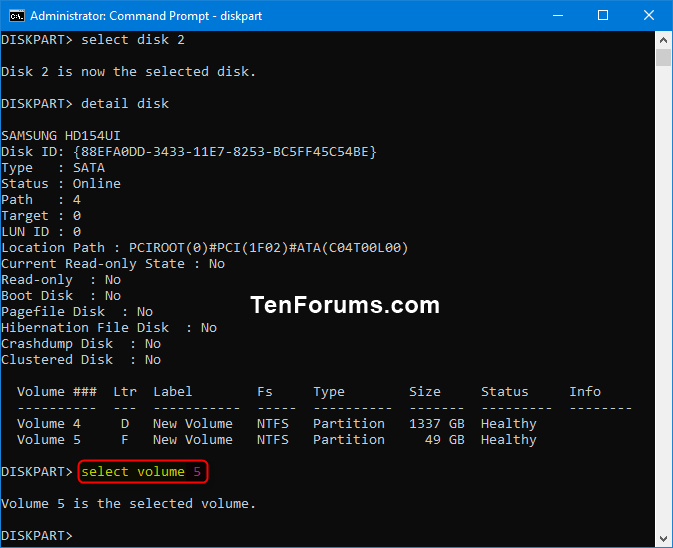This screenshot has height=548, width=673.
Task: Click the scrollbar down arrow
Action: tap(663, 538)
